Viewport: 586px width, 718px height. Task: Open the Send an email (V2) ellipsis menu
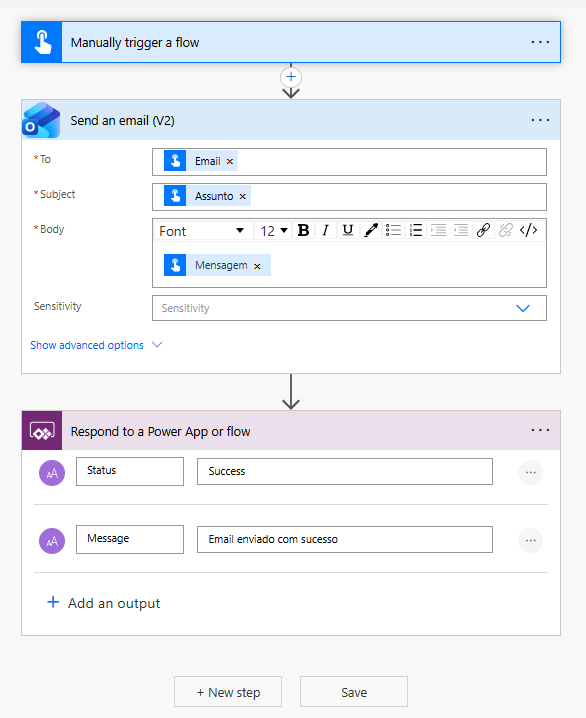pos(540,120)
